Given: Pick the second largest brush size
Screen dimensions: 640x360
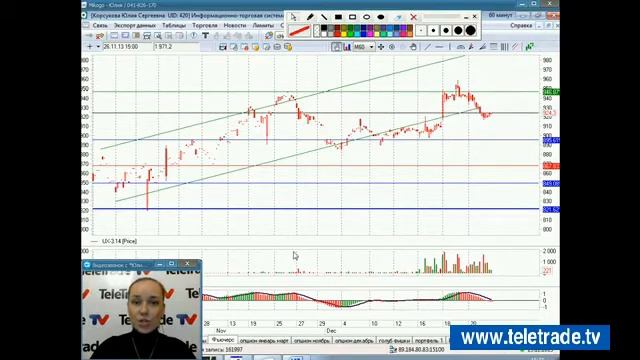Looking at the screenshot, I should point(458,31).
